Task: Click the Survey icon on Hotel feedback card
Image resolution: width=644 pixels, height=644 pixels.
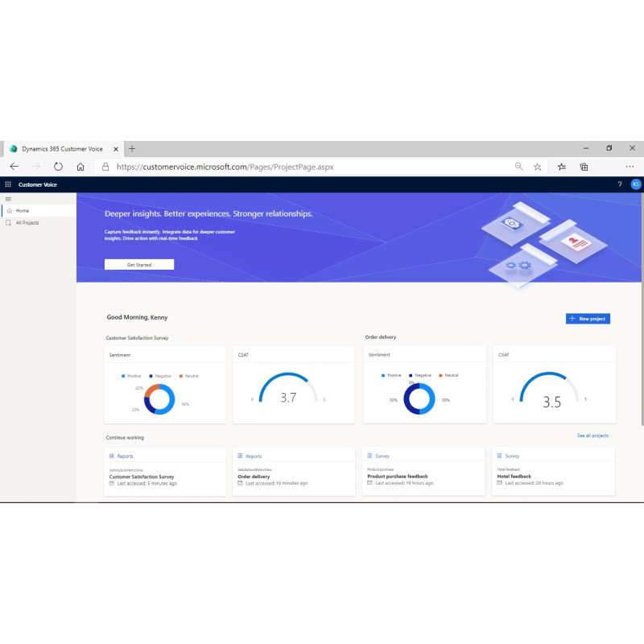Action: coord(499,456)
